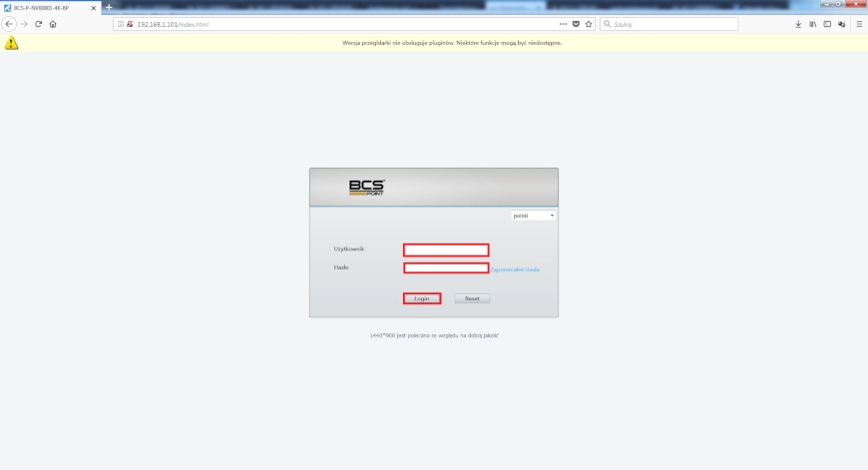Image resolution: width=868 pixels, height=470 pixels.
Task: Click the browser forward arrow
Action: [24, 24]
